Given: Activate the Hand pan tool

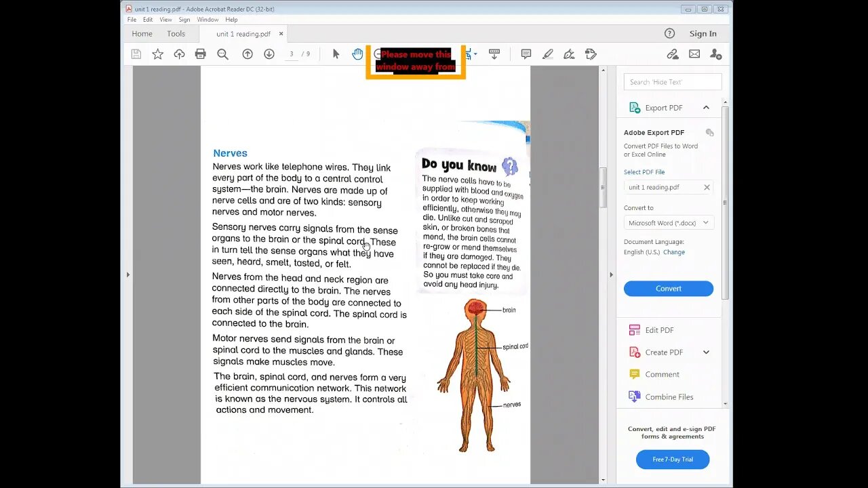Looking at the screenshot, I should pos(357,54).
